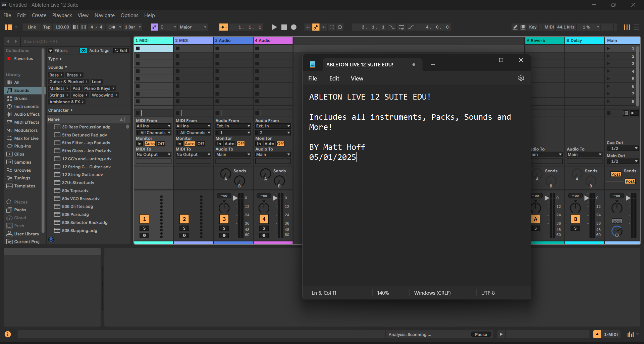The width and height of the screenshot is (644, 344).
Task: Select the Bass sound tag filter
Action: [56, 75]
